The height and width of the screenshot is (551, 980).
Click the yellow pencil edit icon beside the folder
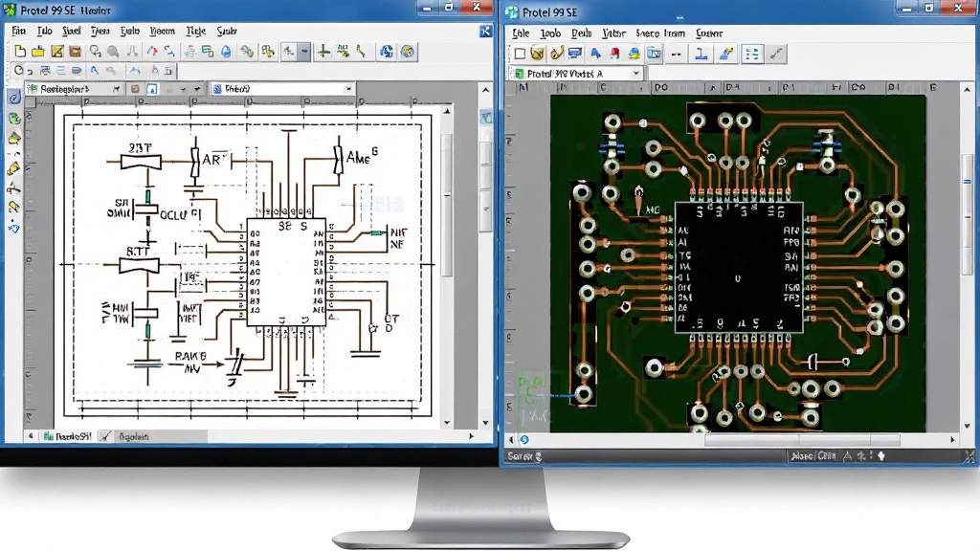click(x=56, y=52)
